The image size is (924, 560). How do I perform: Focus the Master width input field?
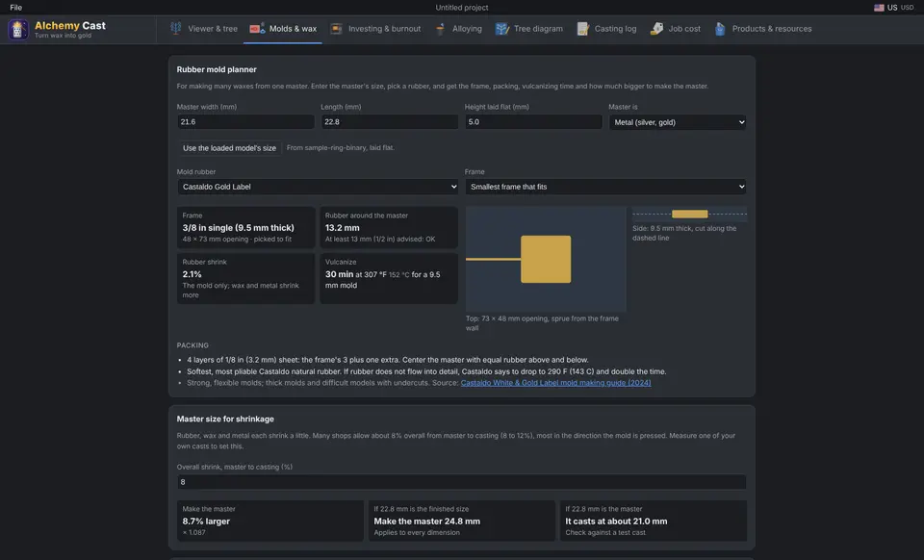tap(245, 122)
